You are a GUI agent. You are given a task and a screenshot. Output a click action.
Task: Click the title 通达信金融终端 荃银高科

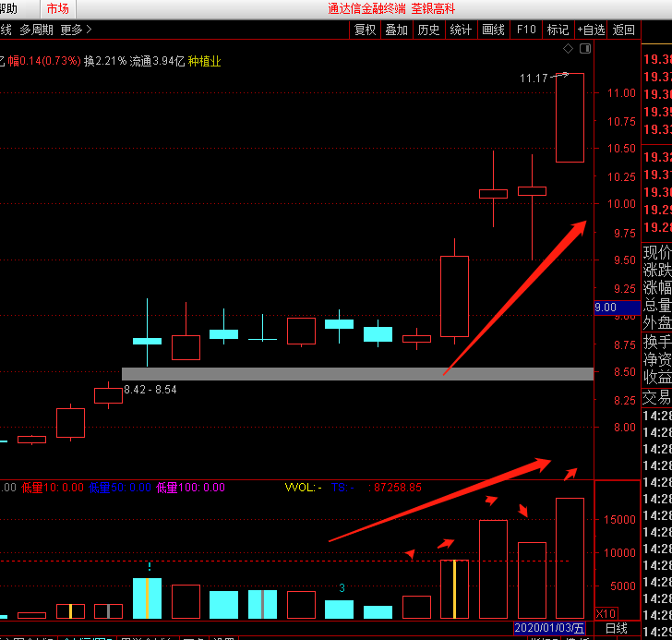point(391,8)
